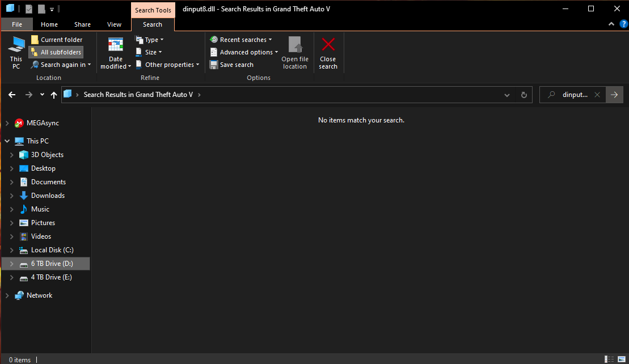Switch to the View ribbon tab
The width and height of the screenshot is (629, 364).
click(x=115, y=24)
